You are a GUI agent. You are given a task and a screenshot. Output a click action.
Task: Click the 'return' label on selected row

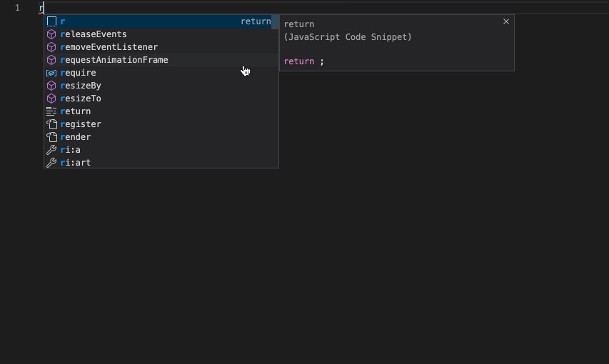tap(256, 21)
